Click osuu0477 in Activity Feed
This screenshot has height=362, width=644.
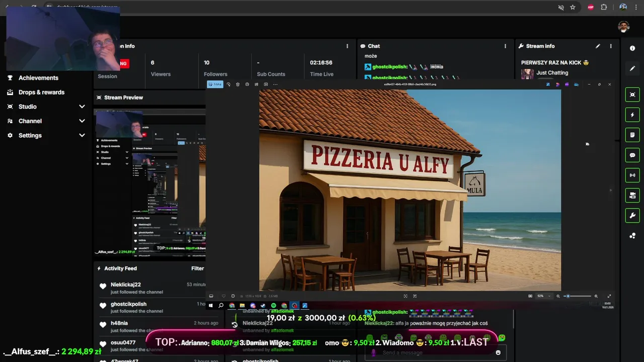[x=123, y=343]
